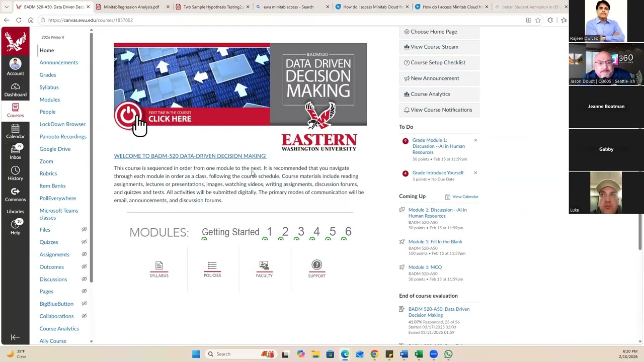Open Microsoft Edge from the taskbar
Screen dimensions: 644x362
(345, 354)
